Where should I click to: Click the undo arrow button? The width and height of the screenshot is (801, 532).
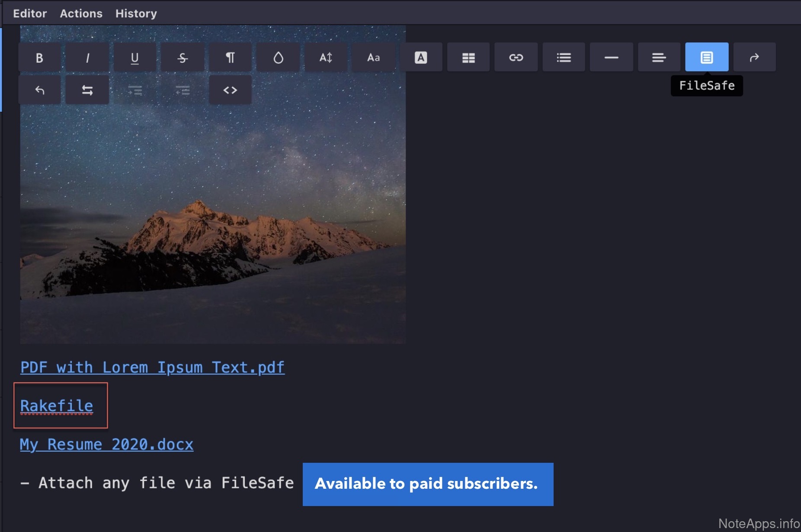tap(39, 90)
